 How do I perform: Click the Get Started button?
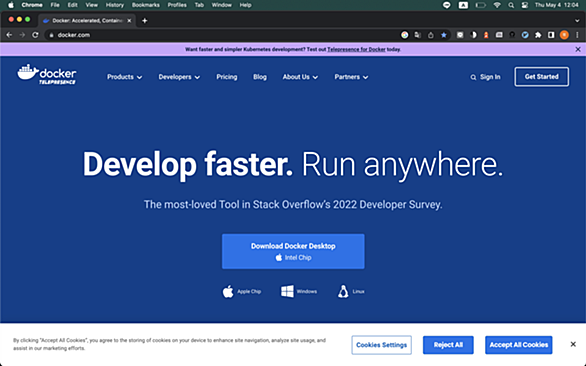542,77
